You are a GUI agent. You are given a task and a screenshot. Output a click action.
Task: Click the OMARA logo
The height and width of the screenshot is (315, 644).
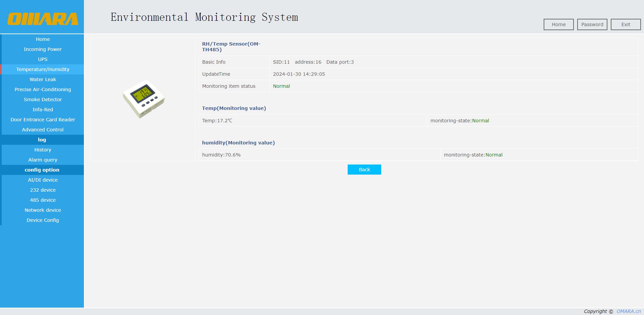point(43,19)
